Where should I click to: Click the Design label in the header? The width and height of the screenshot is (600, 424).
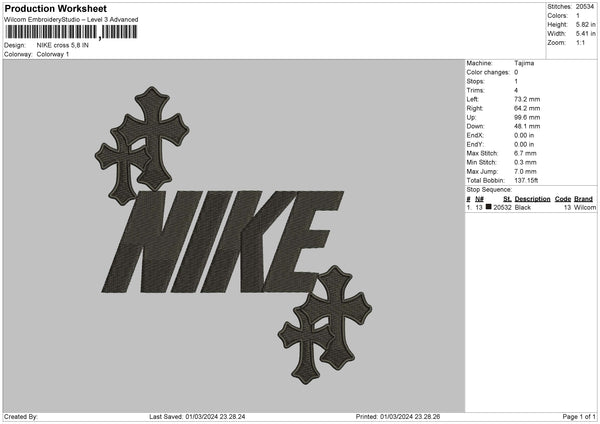tap(15, 45)
